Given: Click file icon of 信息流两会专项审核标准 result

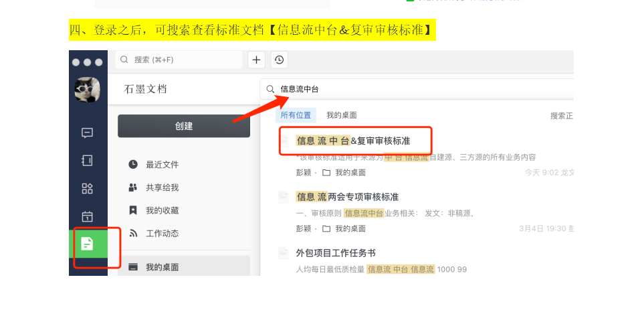Looking at the screenshot, I should pyautogui.click(x=284, y=198).
